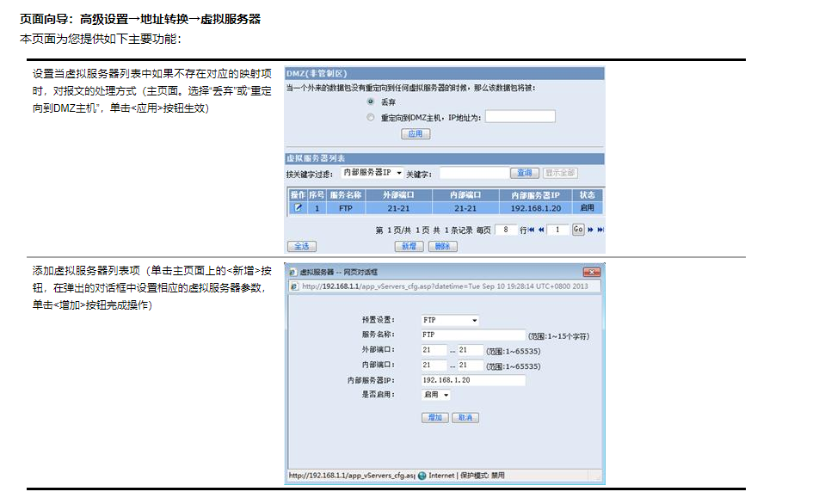
Task: Open the 预置设置 FTP dropdown
Action: (450, 320)
